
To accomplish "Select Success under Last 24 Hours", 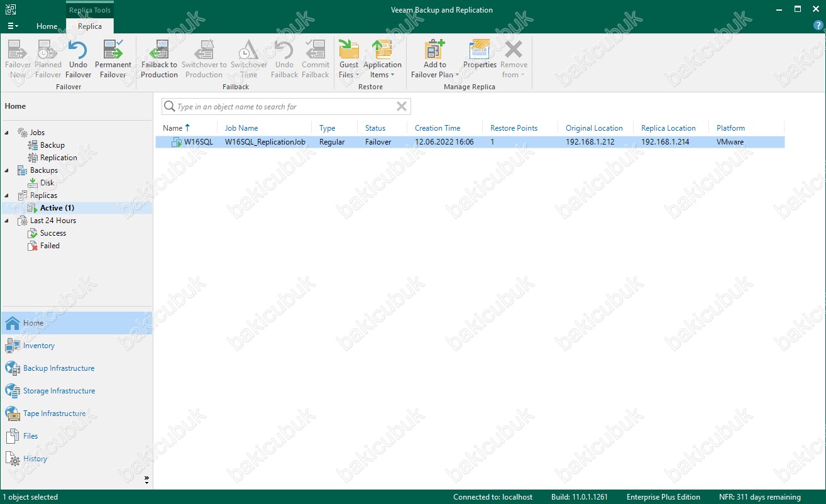I will [53, 233].
